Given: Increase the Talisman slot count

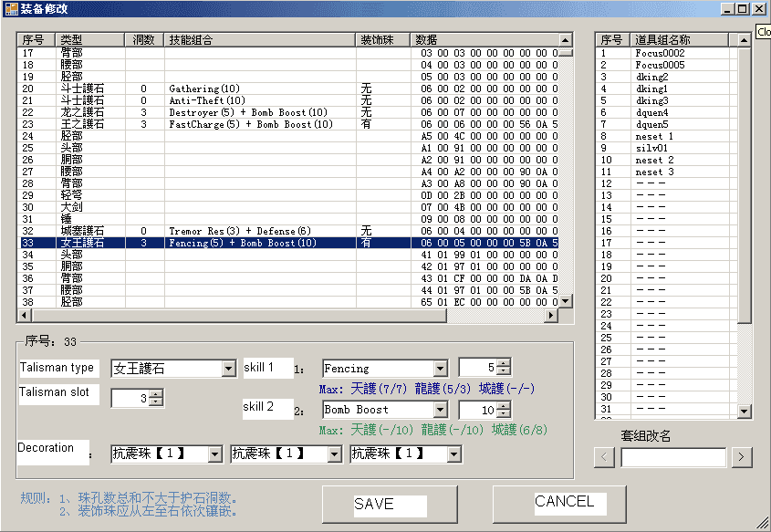Looking at the screenshot, I should click(156, 394).
